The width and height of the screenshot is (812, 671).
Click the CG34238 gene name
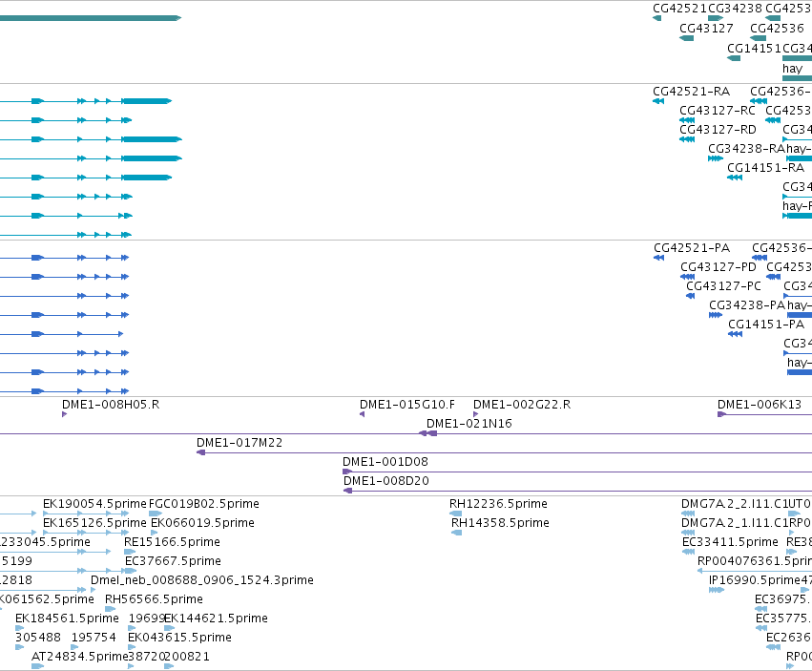point(735,9)
